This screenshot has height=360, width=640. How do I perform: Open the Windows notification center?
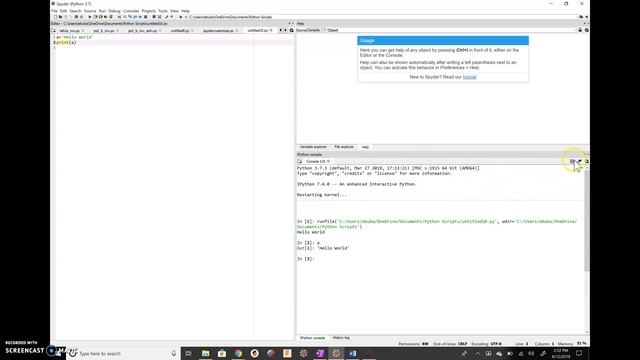click(579, 353)
